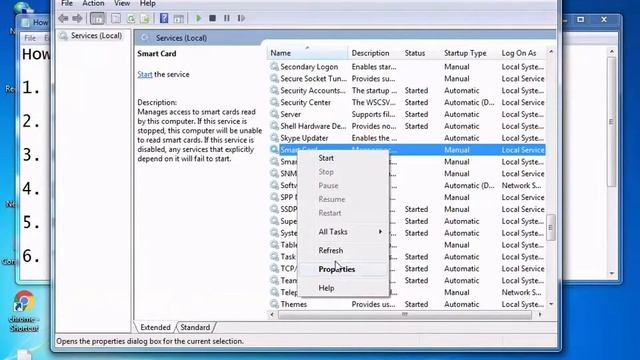
Task: Click the Forward arrow toolbar icon
Action: 77,18
